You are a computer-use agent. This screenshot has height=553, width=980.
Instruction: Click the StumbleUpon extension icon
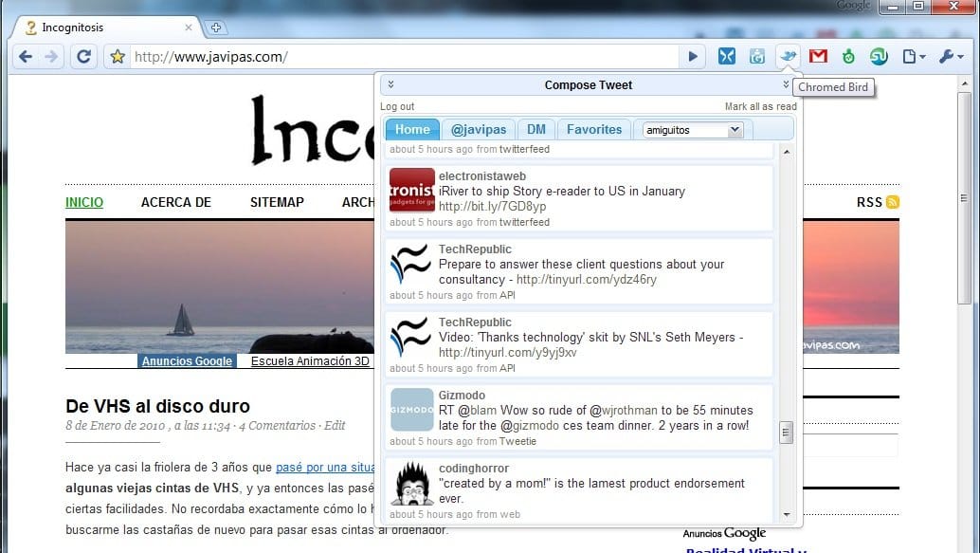click(879, 57)
